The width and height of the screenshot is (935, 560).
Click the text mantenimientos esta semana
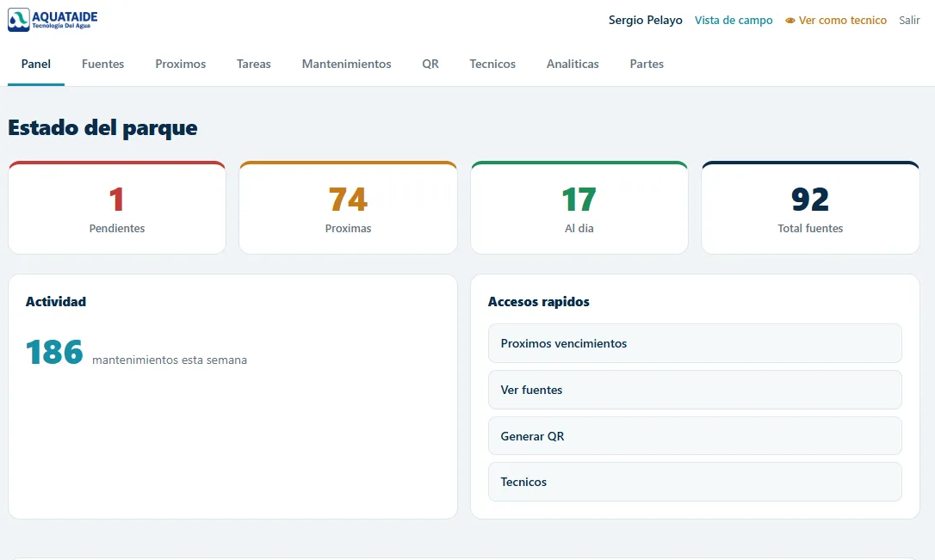click(170, 360)
